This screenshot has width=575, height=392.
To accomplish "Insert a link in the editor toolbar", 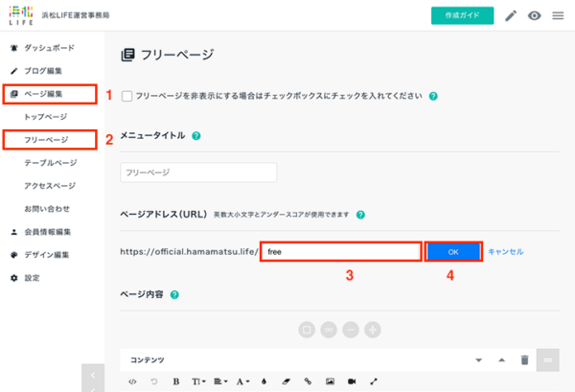I will 308,381.
